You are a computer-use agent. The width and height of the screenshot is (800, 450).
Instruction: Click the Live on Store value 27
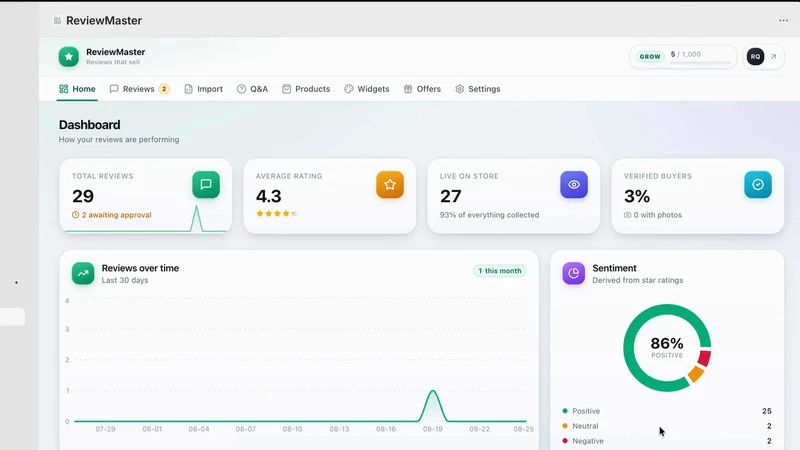click(451, 196)
